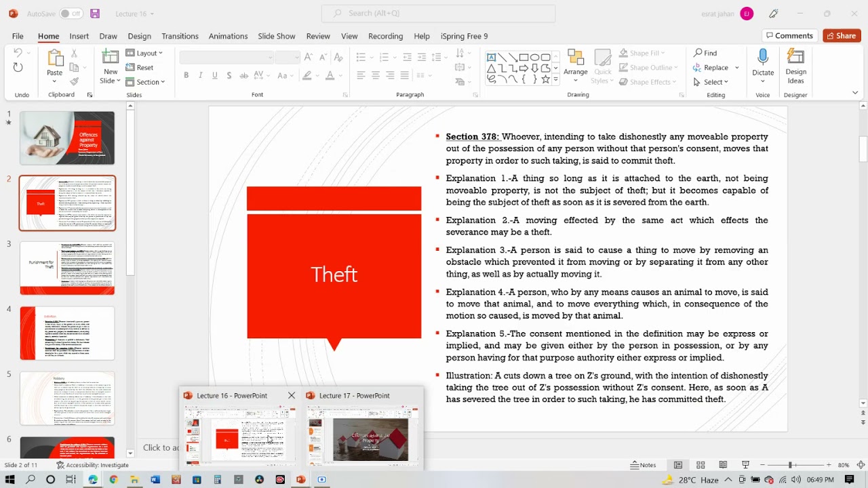Open the Layout dropdown
The height and width of the screenshot is (488, 868).
pos(144,53)
